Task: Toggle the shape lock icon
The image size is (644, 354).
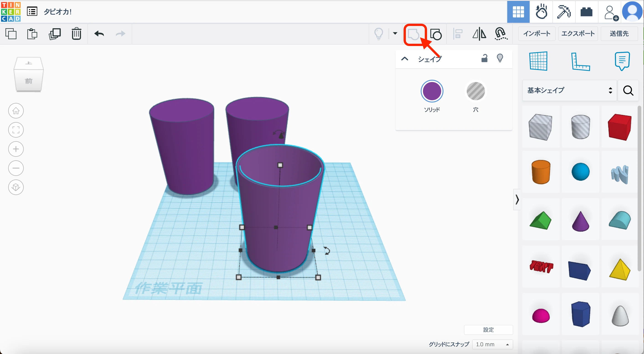Action: point(484,58)
